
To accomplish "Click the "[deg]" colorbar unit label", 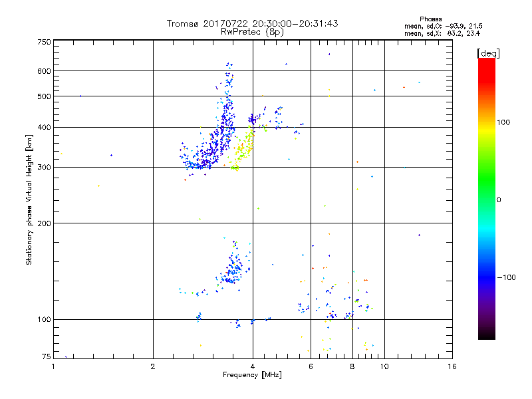I will point(488,53).
